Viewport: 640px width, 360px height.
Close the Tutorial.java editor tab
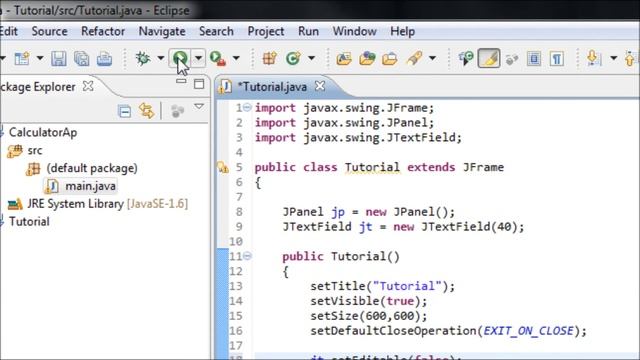320,86
